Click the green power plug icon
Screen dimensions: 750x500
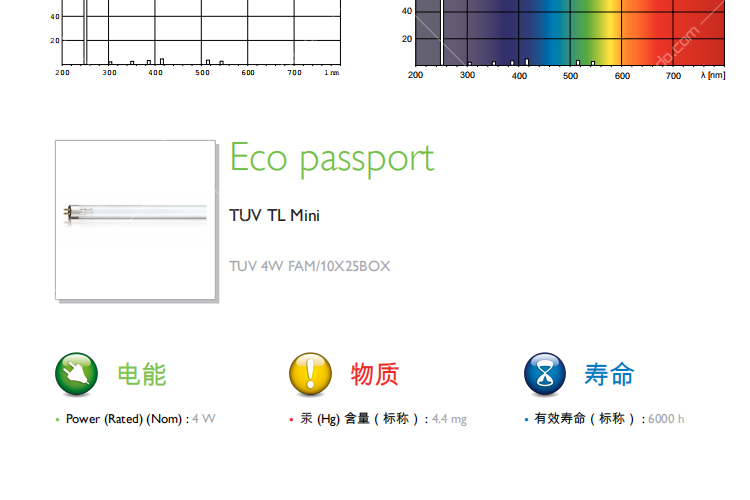(x=77, y=374)
